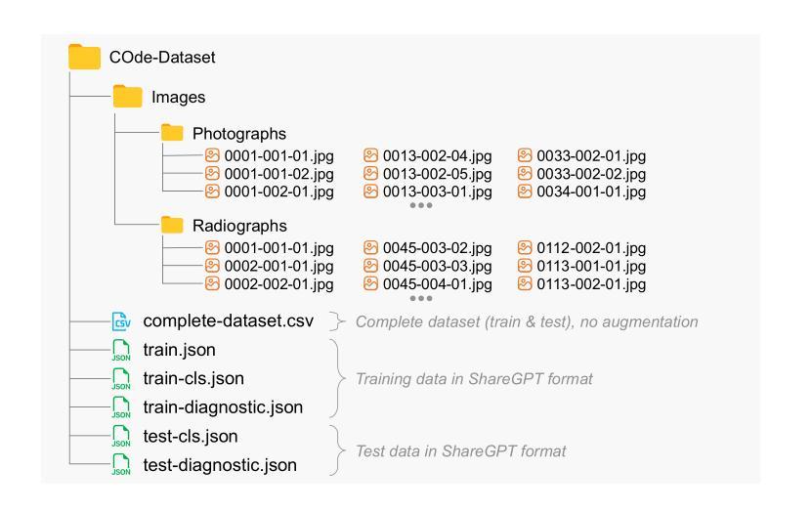Click the ellipsis below the Photographs file list
The width and height of the screenshot is (812, 512).
tap(420, 205)
